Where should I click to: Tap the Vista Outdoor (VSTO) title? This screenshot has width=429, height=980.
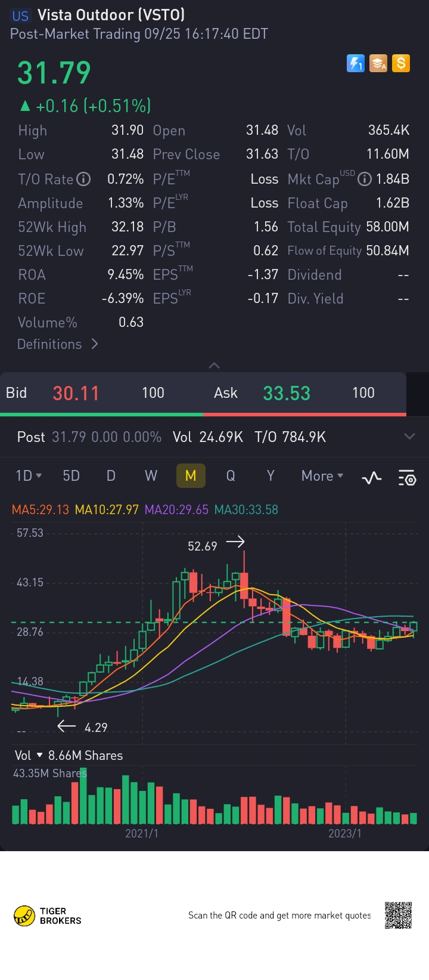point(111,15)
